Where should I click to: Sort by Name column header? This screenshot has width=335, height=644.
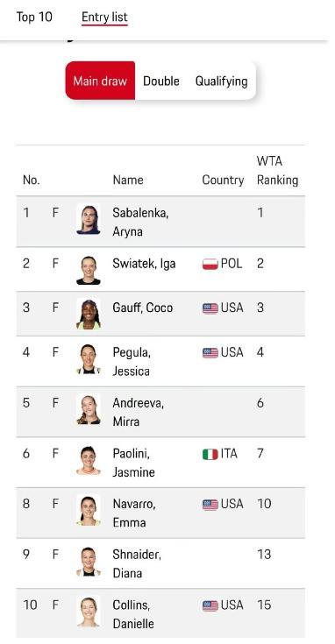(128, 180)
